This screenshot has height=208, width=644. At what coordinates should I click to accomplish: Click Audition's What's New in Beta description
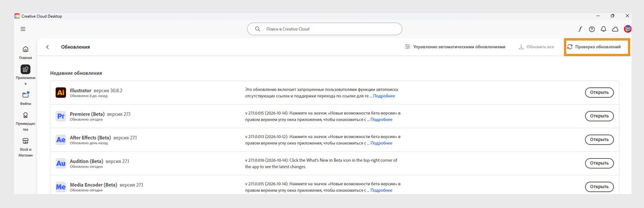click(321, 163)
